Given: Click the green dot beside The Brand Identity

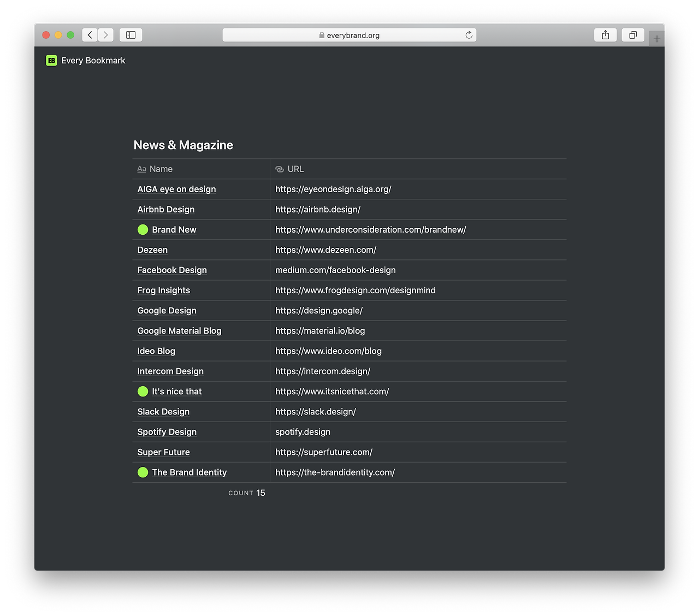Looking at the screenshot, I should coord(143,472).
